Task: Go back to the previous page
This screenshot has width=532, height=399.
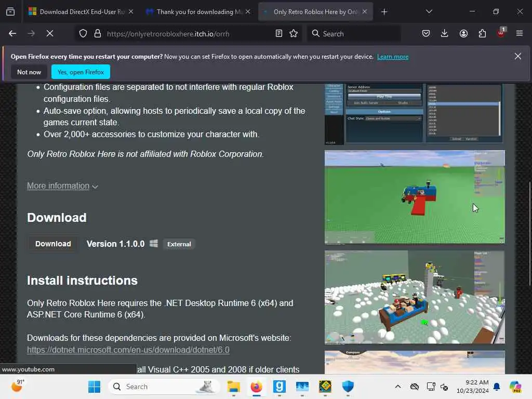Action: [12, 34]
